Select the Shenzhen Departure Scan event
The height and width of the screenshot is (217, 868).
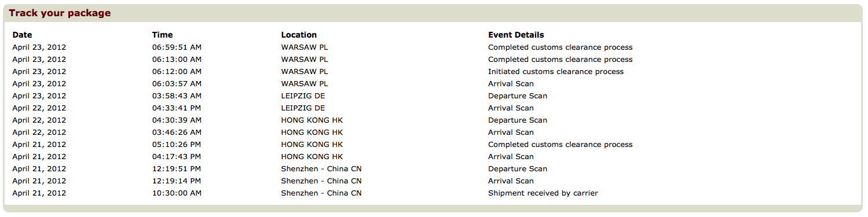point(518,169)
